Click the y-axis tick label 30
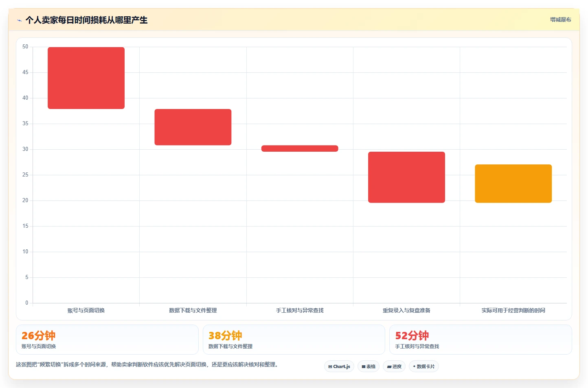The height and width of the screenshot is (388, 588). coord(25,149)
